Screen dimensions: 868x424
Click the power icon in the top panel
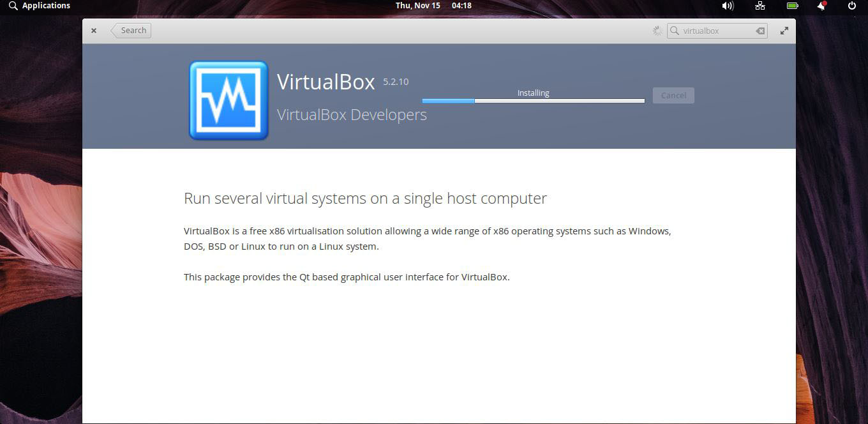coord(851,6)
